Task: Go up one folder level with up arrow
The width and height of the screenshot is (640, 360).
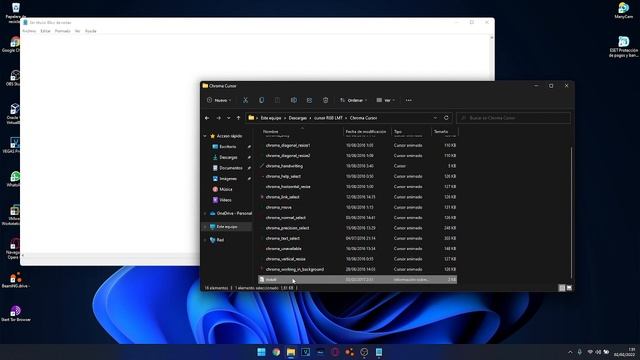Action: point(238,118)
